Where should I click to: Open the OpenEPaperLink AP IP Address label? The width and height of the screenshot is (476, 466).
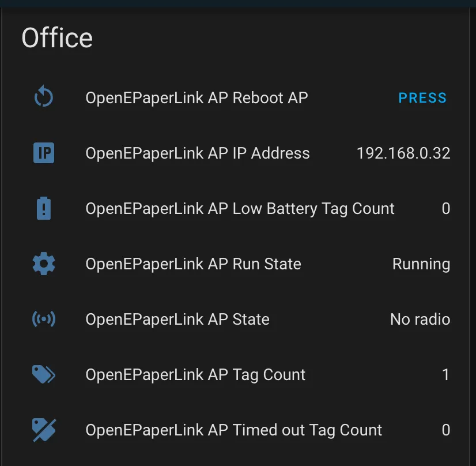click(198, 153)
